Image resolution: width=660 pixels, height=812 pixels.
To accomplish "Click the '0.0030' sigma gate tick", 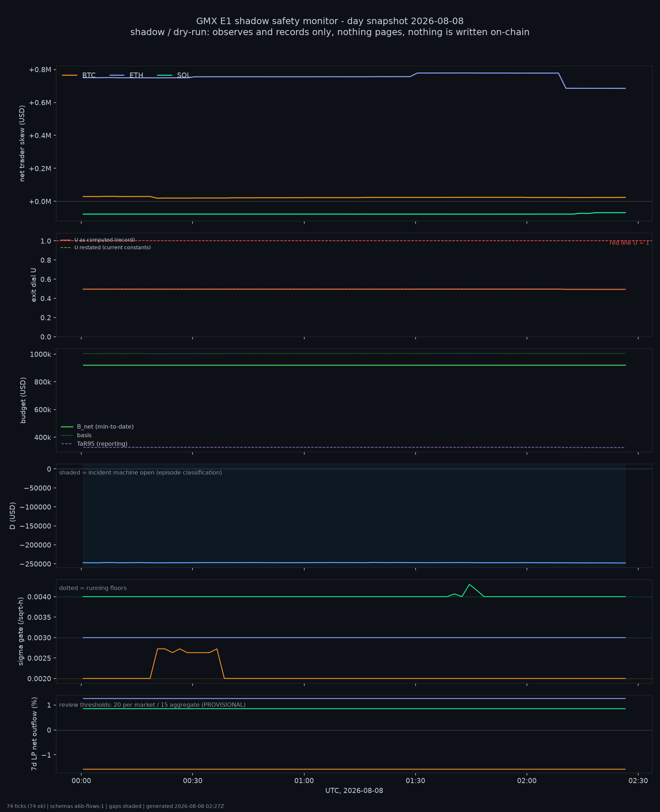I will point(39,638).
